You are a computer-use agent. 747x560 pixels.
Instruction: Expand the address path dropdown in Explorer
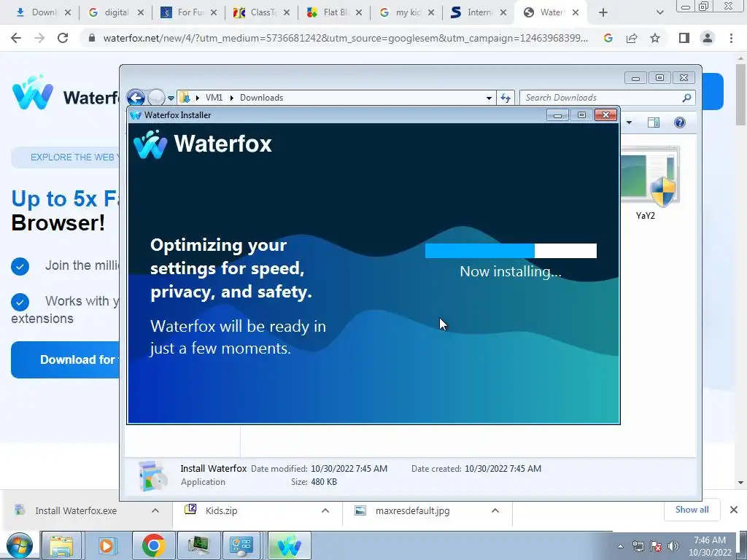(489, 98)
